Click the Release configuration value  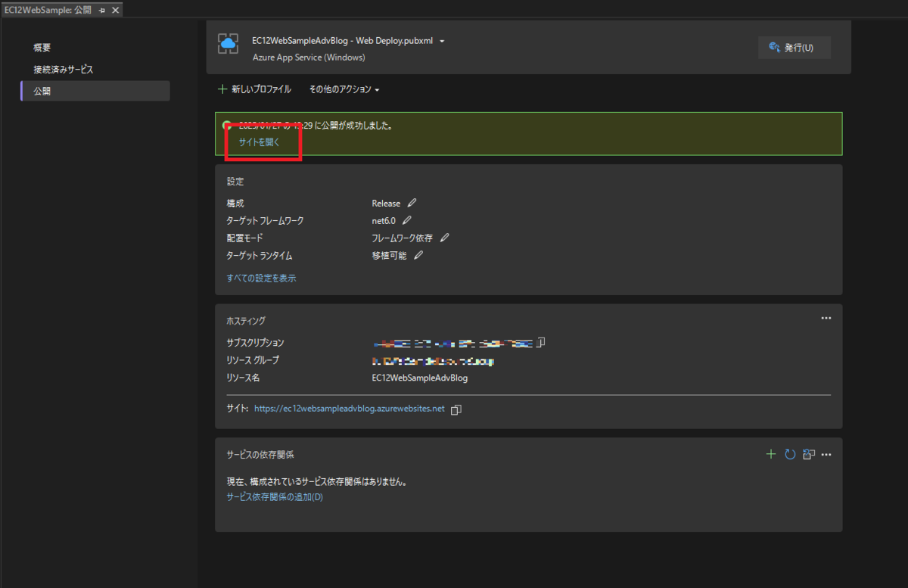[x=386, y=204]
